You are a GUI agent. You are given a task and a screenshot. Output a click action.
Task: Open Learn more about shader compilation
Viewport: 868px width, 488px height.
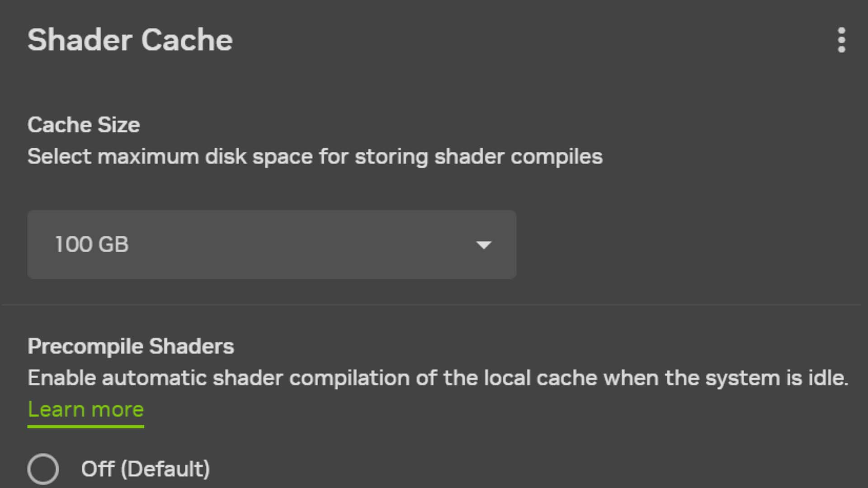85,410
